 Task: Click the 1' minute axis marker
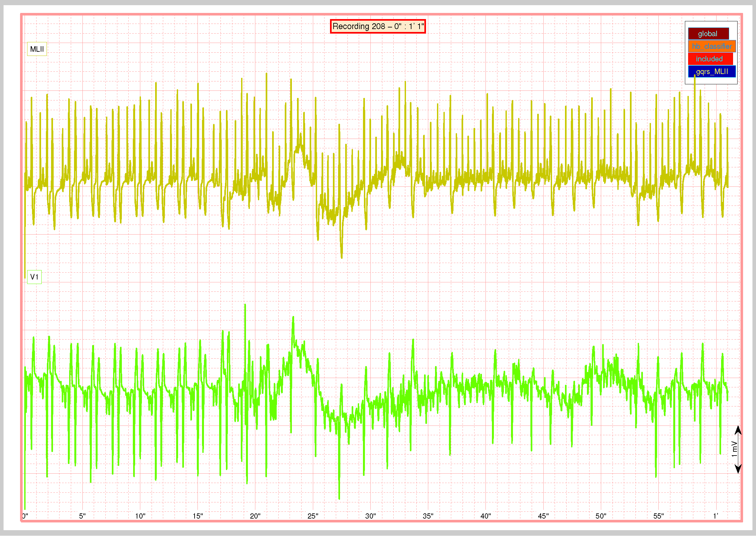[x=715, y=516]
